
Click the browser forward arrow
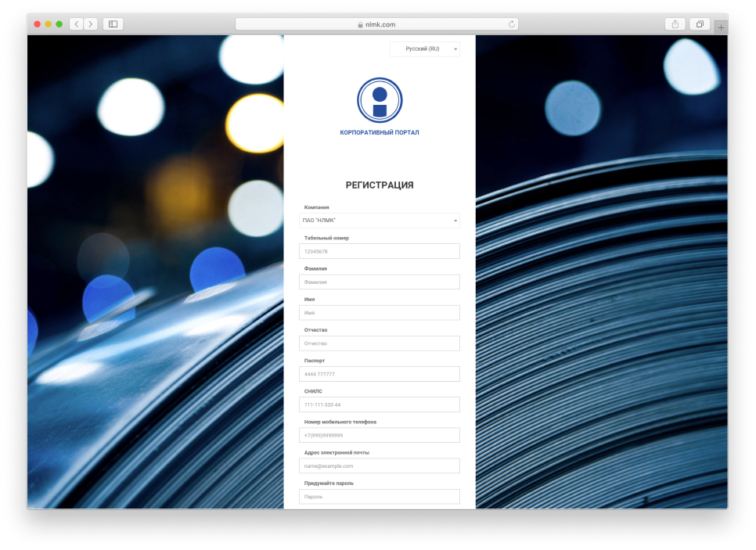pos(91,24)
